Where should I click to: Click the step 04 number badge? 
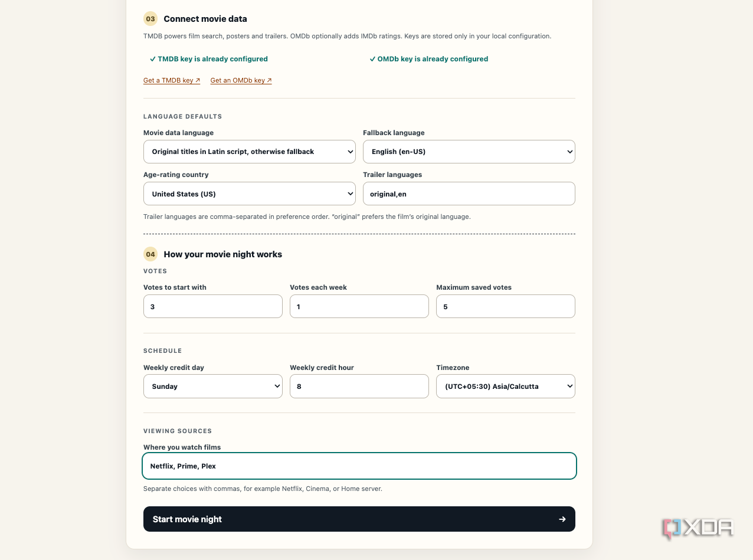click(150, 254)
